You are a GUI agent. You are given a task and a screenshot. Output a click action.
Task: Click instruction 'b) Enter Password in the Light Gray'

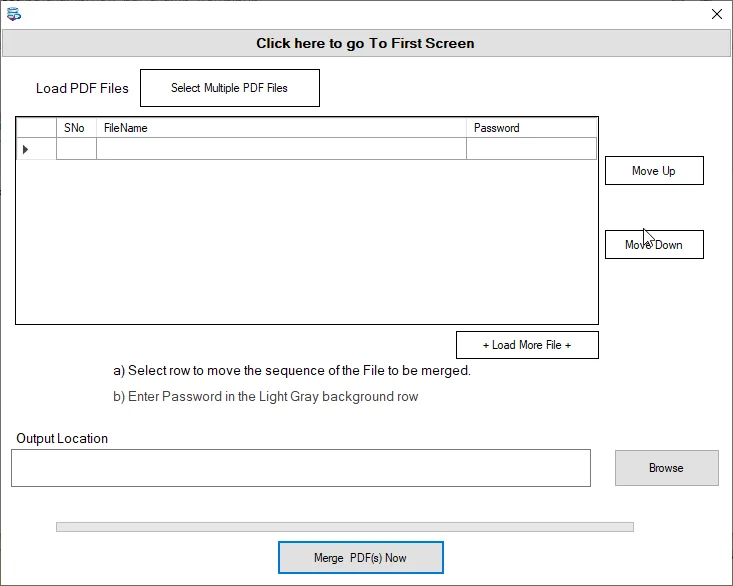click(266, 397)
